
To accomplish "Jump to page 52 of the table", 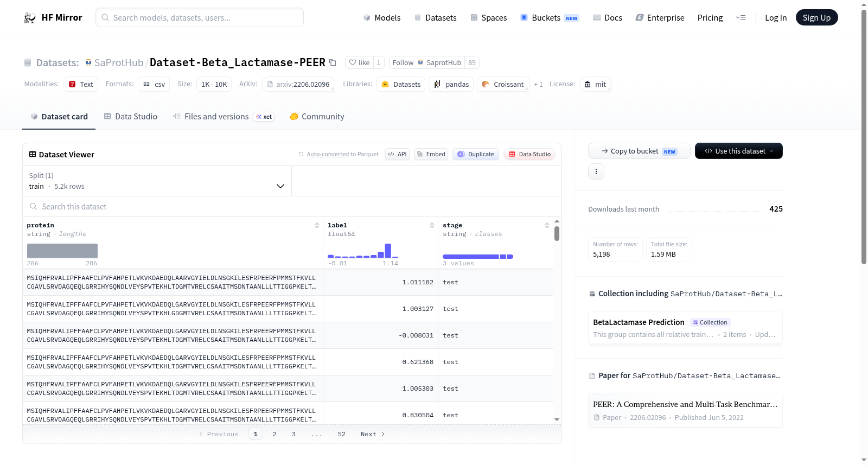I will click(342, 434).
